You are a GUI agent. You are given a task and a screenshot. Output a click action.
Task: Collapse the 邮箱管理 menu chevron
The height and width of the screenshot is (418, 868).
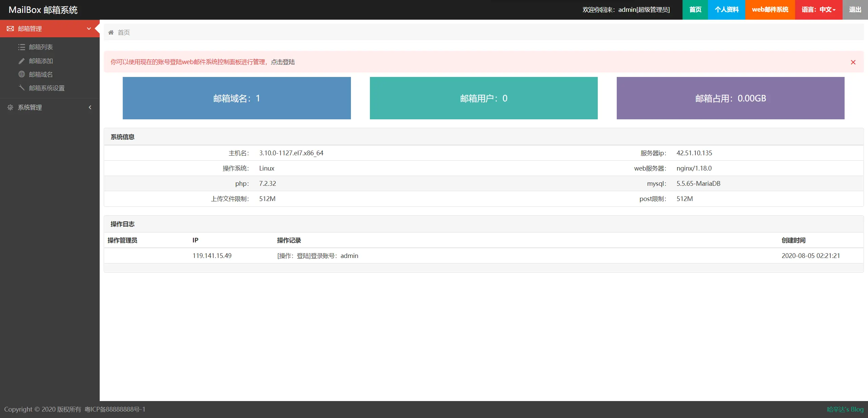(89, 29)
